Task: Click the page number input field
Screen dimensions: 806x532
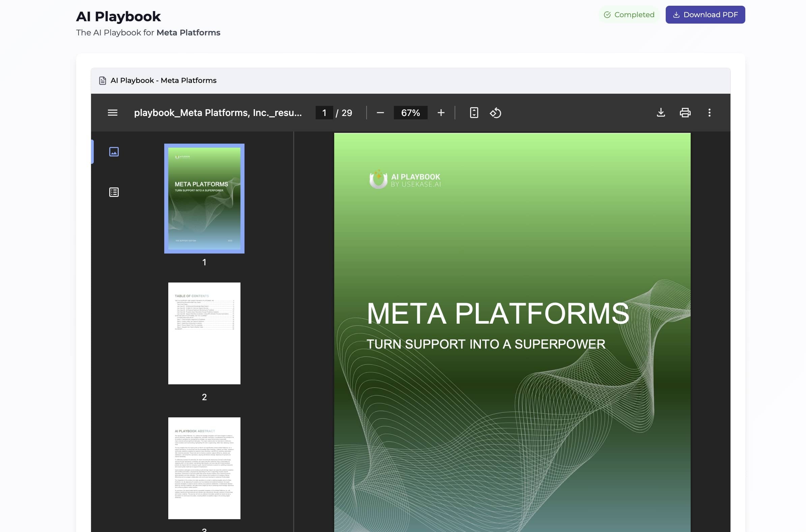Action: pos(324,113)
